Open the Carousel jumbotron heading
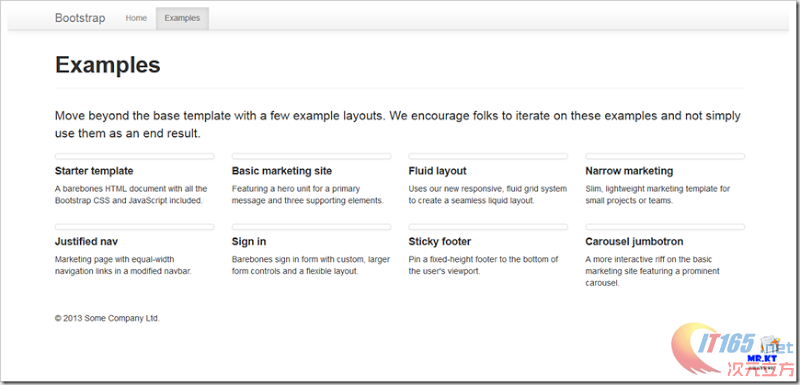Image resolution: width=800 pixels, height=385 pixels. click(x=634, y=241)
